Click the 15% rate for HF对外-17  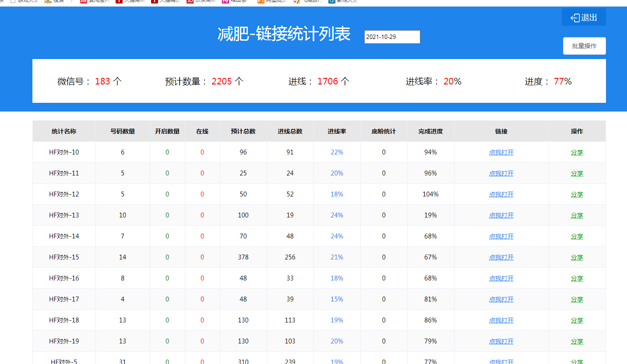(337, 299)
